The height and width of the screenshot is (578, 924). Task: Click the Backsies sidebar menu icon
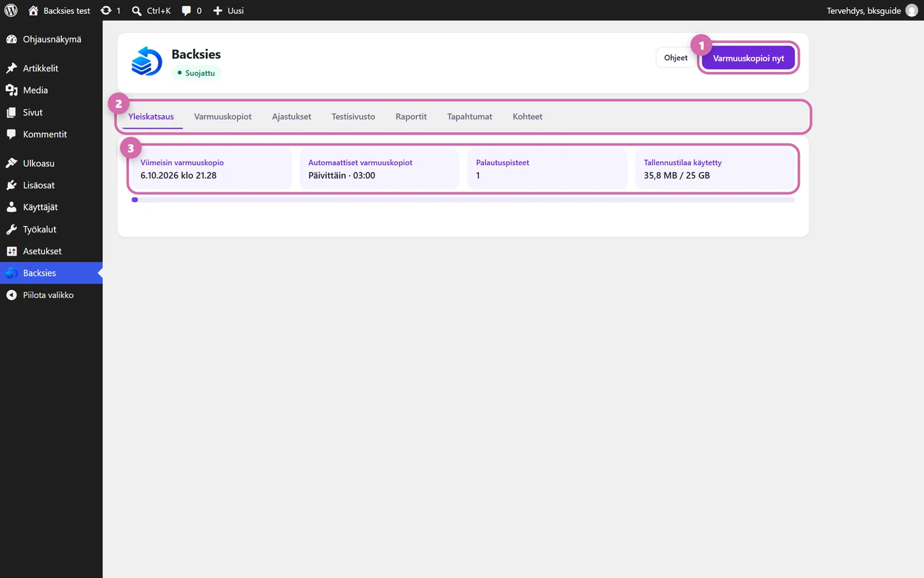coord(11,273)
